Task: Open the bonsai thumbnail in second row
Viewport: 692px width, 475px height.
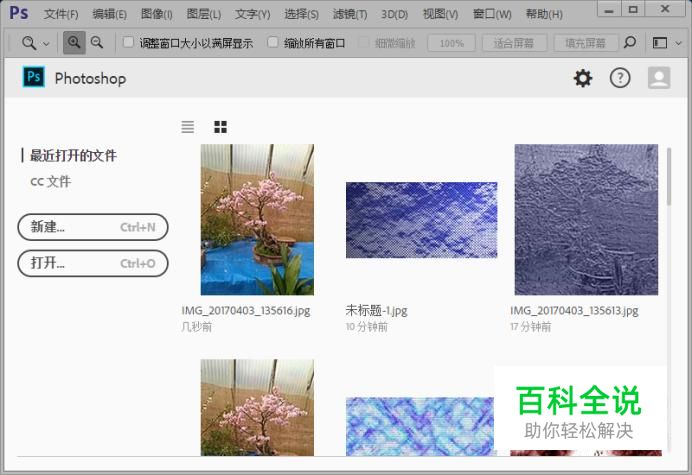Action: pos(257,407)
